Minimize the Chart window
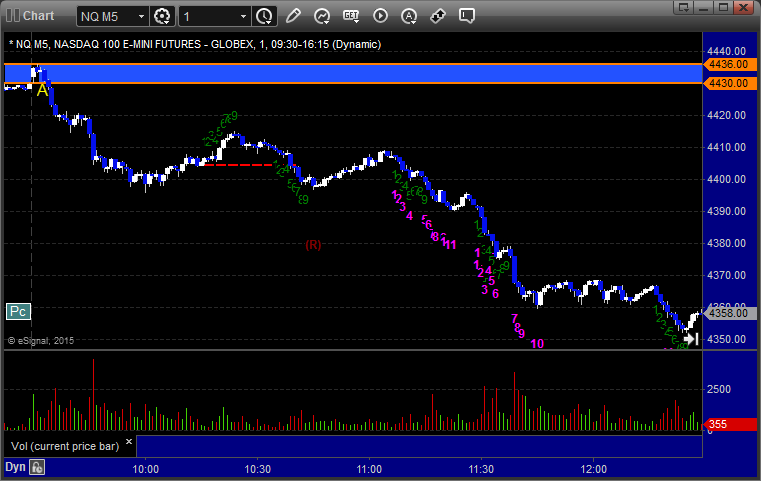This screenshot has width=761, height=481. tap(704, 7)
